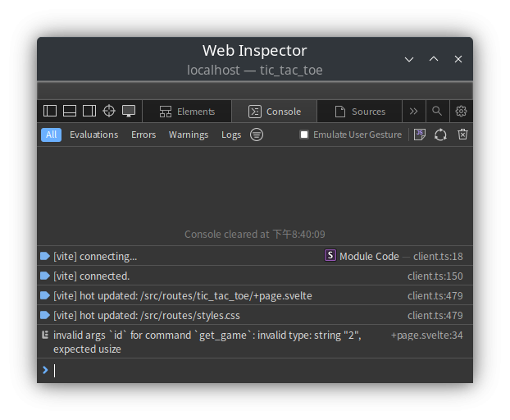
Task: Start element selection with crosshair icon
Action: point(109,112)
